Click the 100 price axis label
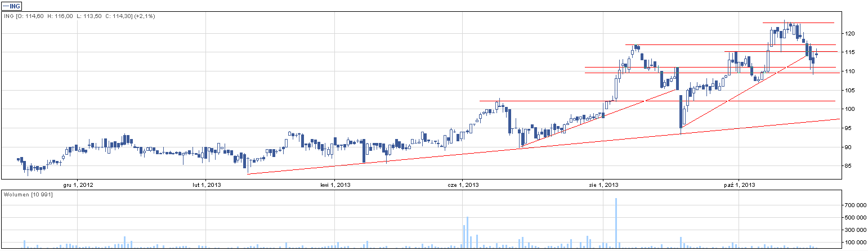The image size is (868, 251). 851,109
